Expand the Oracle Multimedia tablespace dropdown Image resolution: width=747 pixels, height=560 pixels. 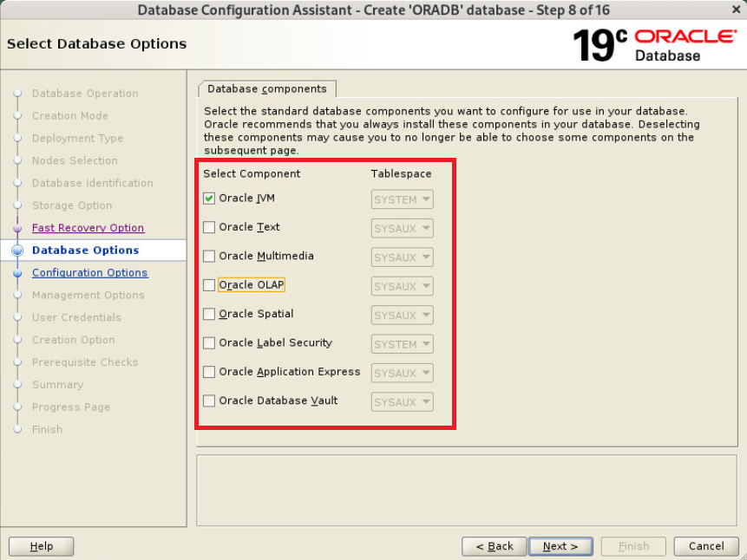(x=402, y=257)
